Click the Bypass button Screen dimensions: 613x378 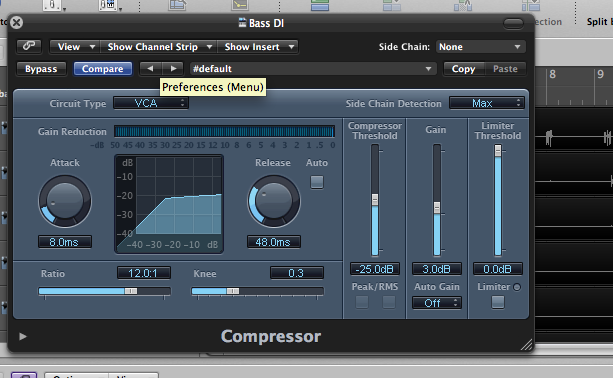[x=41, y=69]
